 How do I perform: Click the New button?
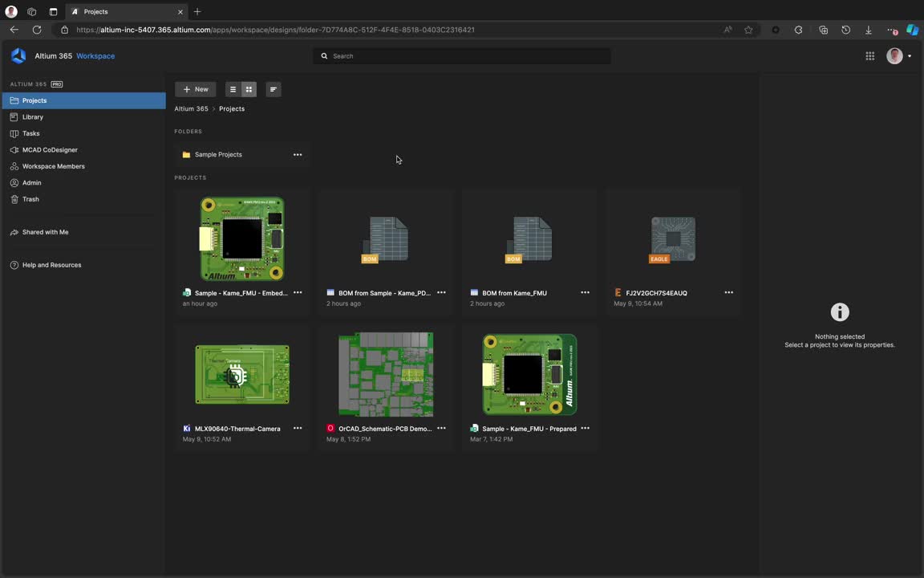click(x=195, y=89)
